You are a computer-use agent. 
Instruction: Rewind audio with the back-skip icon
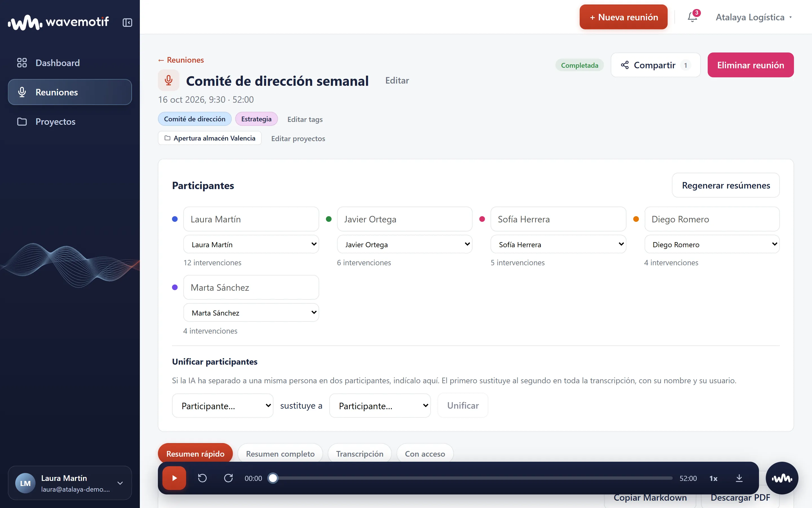[x=202, y=478]
